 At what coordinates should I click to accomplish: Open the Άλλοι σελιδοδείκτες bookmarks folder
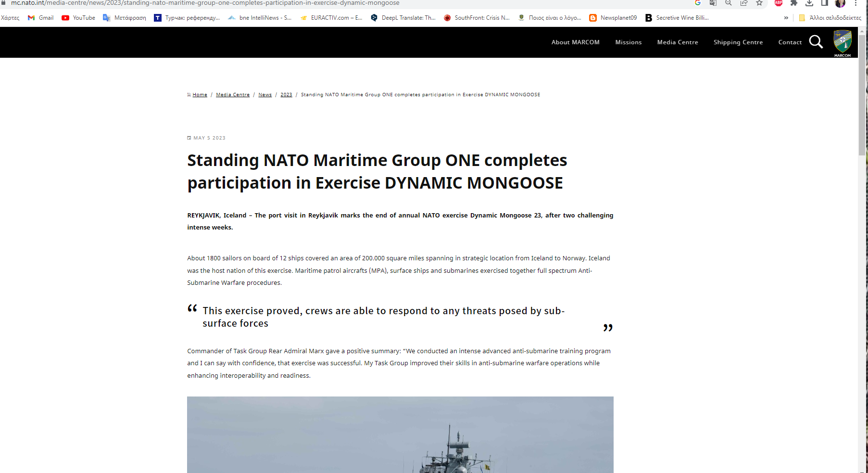pos(830,18)
